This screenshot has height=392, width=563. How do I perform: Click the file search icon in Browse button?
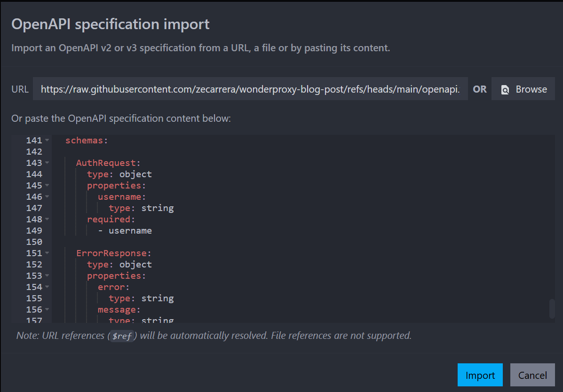(x=505, y=89)
